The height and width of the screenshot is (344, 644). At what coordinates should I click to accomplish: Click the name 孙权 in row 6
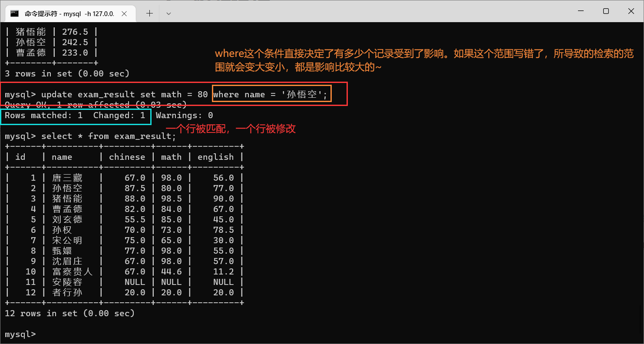tap(62, 230)
